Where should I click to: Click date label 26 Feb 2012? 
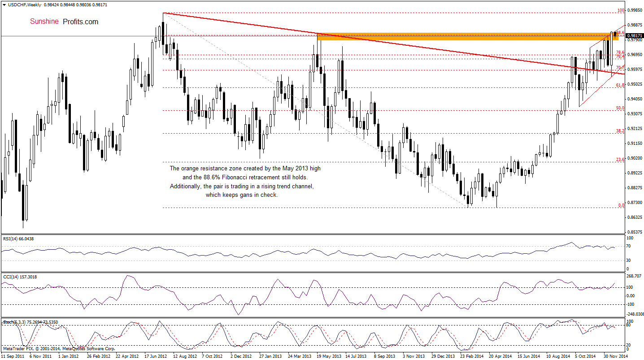tap(98, 356)
